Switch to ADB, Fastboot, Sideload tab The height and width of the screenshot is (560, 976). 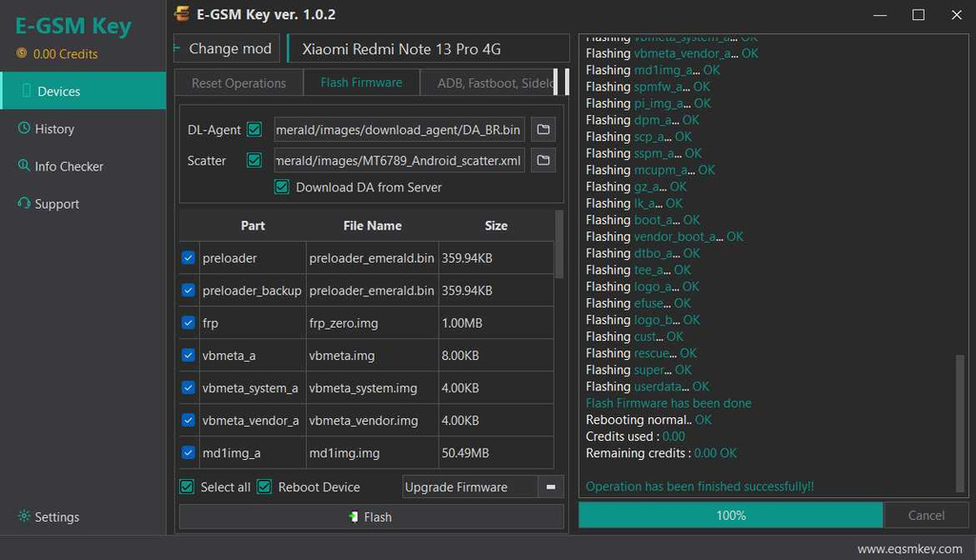[x=487, y=83]
